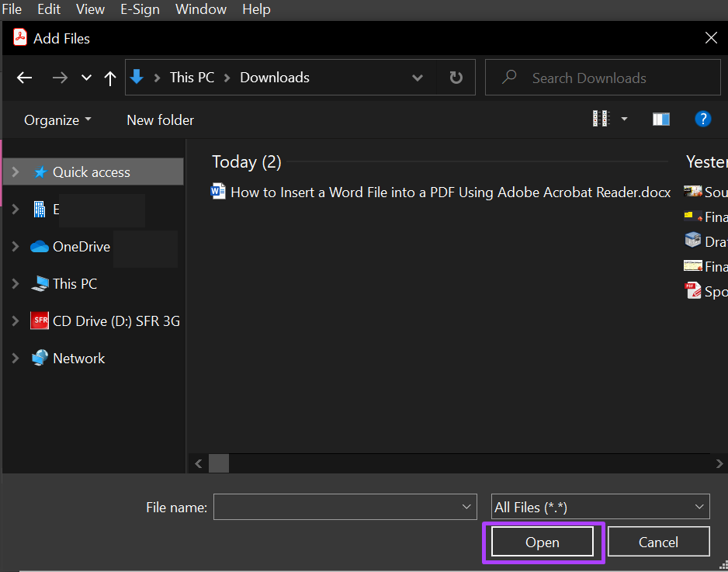Open the view options dropdown arrow
Viewport: 728px width, 572px height.
pyautogui.click(x=624, y=120)
